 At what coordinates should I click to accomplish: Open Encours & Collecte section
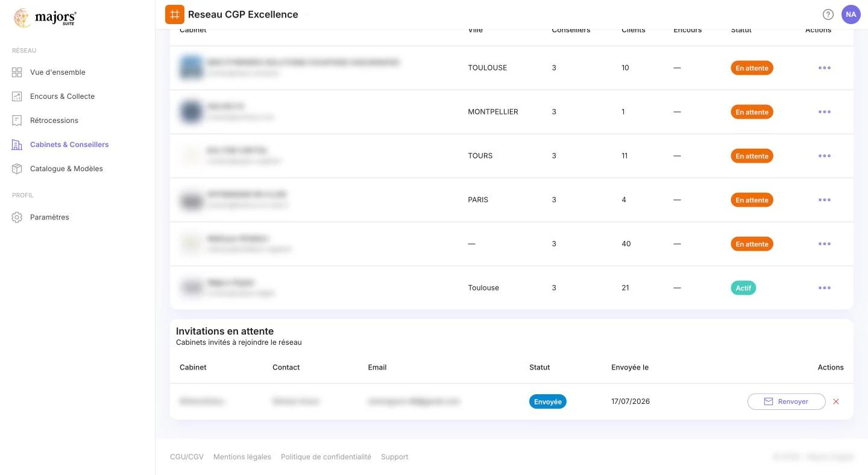(x=62, y=96)
